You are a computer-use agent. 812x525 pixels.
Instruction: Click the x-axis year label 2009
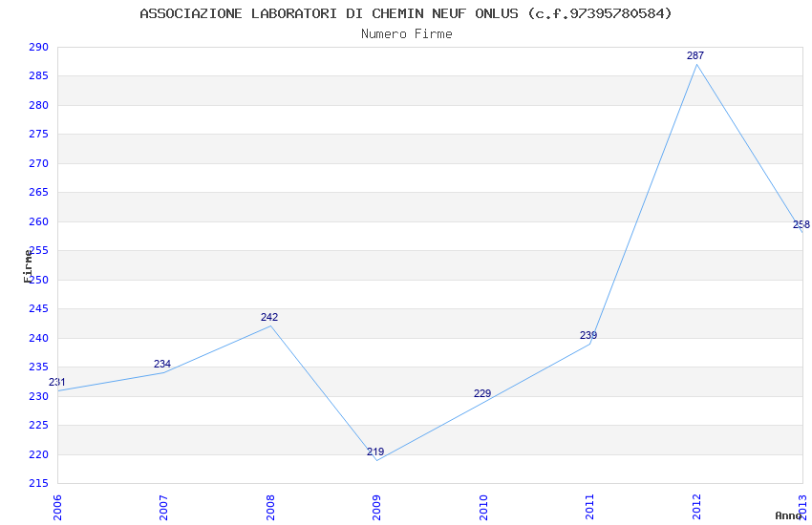376,507
